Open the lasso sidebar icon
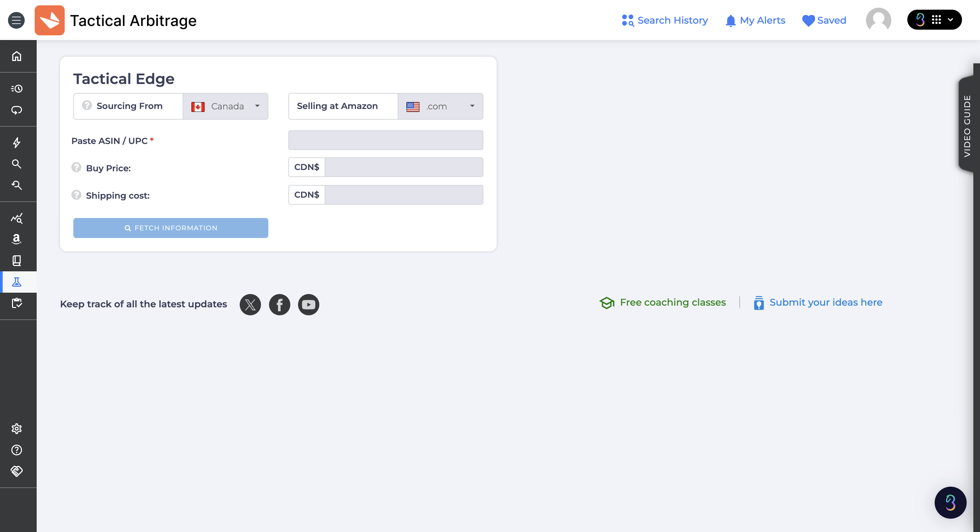980x532 pixels. pyautogui.click(x=17, y=110)
